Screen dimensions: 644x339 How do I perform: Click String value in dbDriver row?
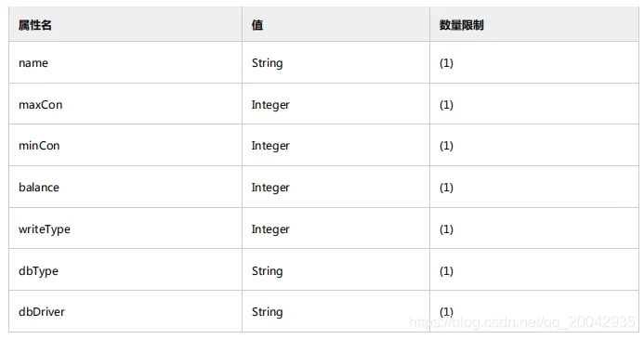[267, 312]
